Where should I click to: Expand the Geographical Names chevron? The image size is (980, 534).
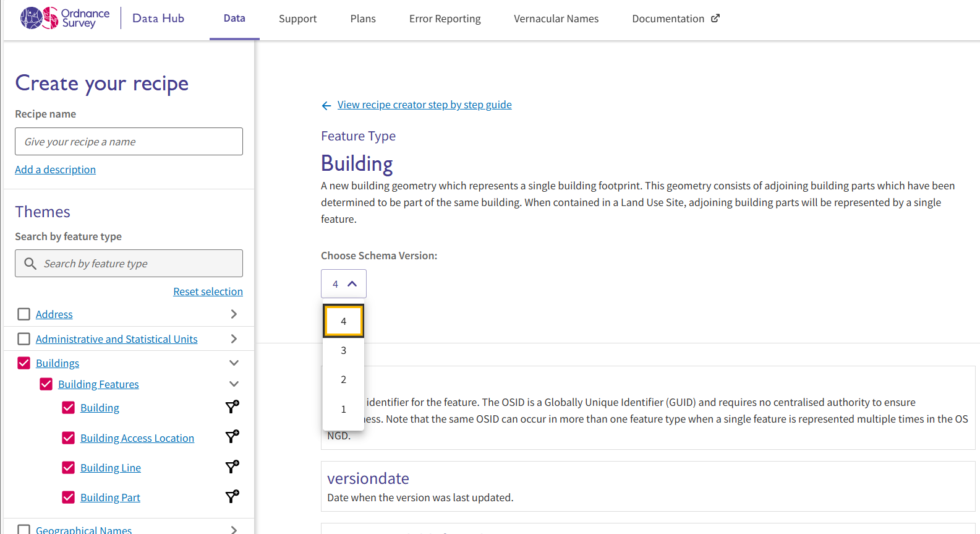(x=234, y=530)
